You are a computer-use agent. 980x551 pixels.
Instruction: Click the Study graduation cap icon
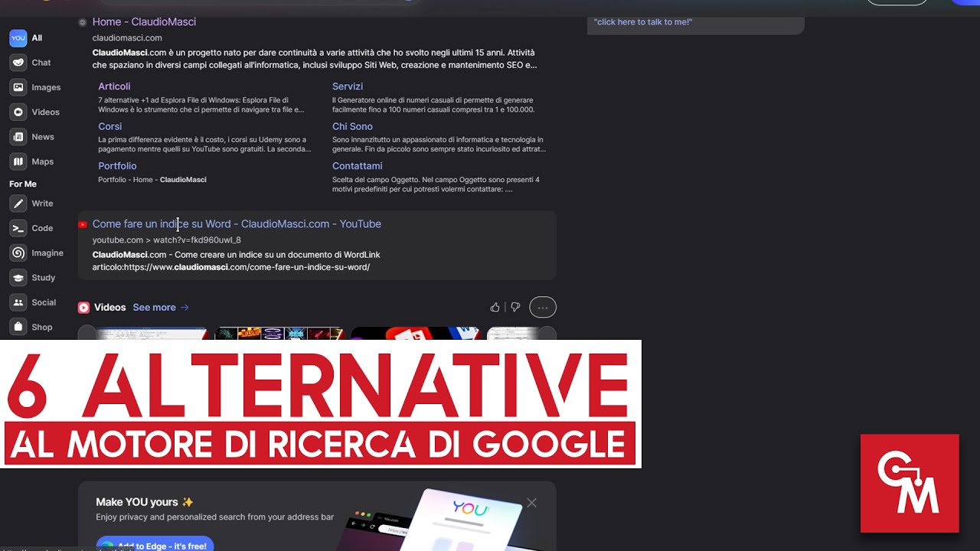pyautogui.click(x=18, y=278)
